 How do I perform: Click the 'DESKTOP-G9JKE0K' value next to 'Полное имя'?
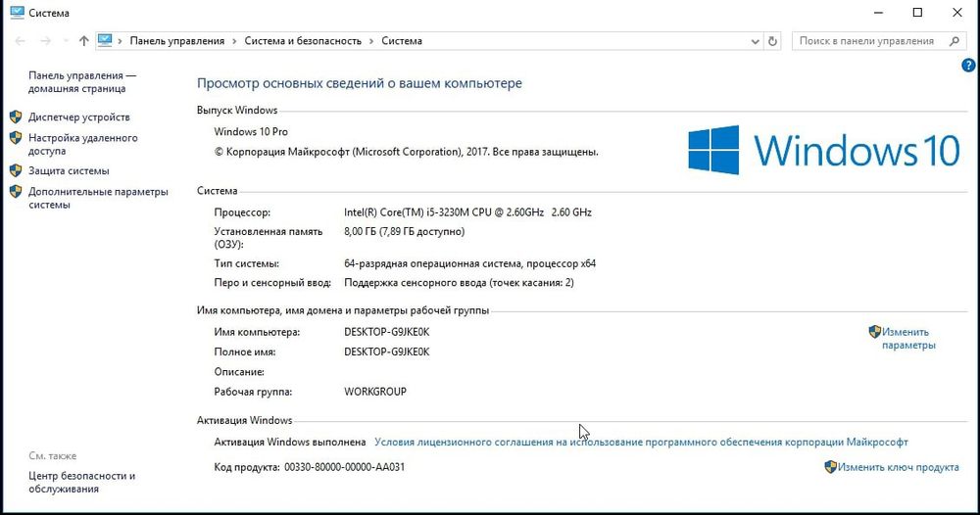[x=387, y=352]
